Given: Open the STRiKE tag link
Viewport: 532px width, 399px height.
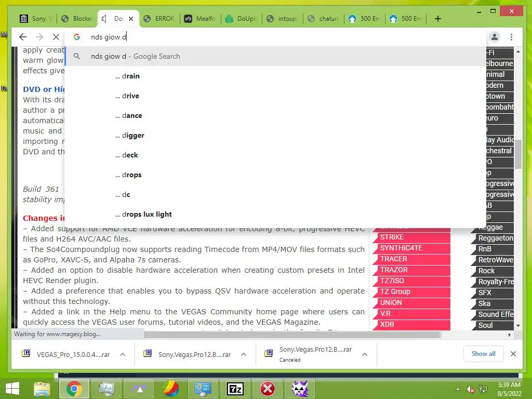Looking at the screenshot, I should pyautogui.click(x=411, y=237).
